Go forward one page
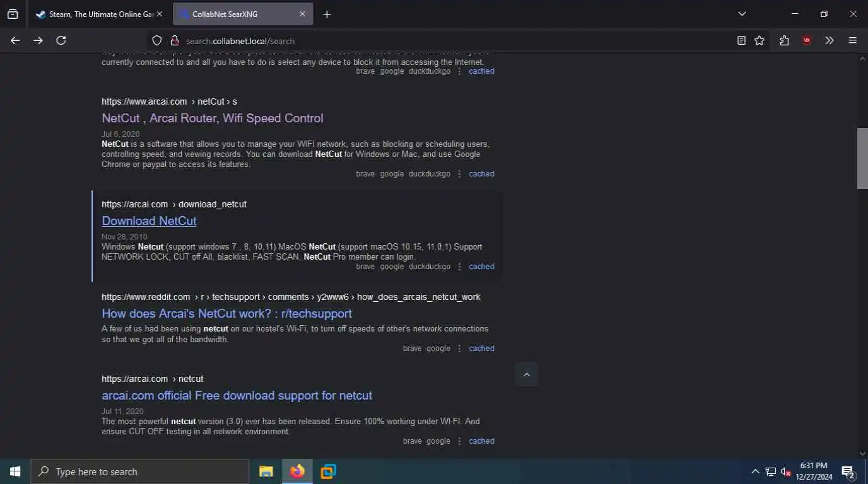The image size is (868, 484). pos(38,40)
